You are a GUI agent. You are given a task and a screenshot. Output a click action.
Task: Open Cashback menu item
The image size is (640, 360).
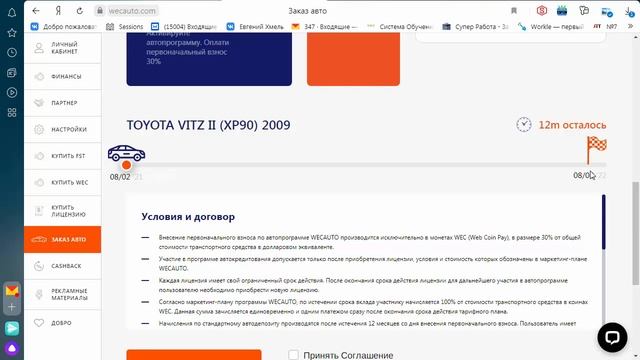tap(62, 266)
